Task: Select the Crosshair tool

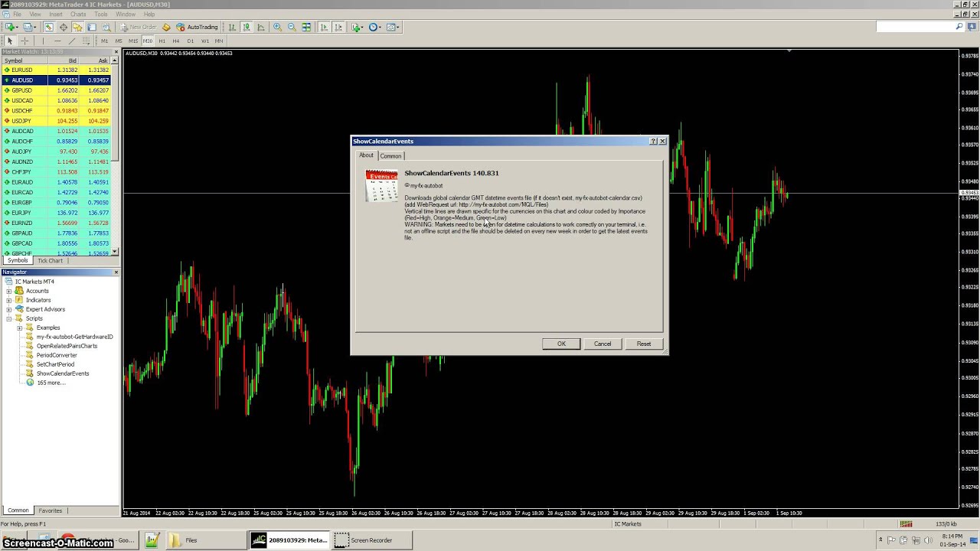Action: pos(24,41)
